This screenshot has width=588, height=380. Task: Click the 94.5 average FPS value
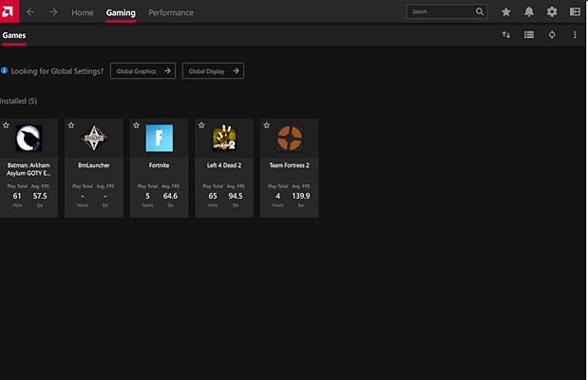[x=236, y=196]
